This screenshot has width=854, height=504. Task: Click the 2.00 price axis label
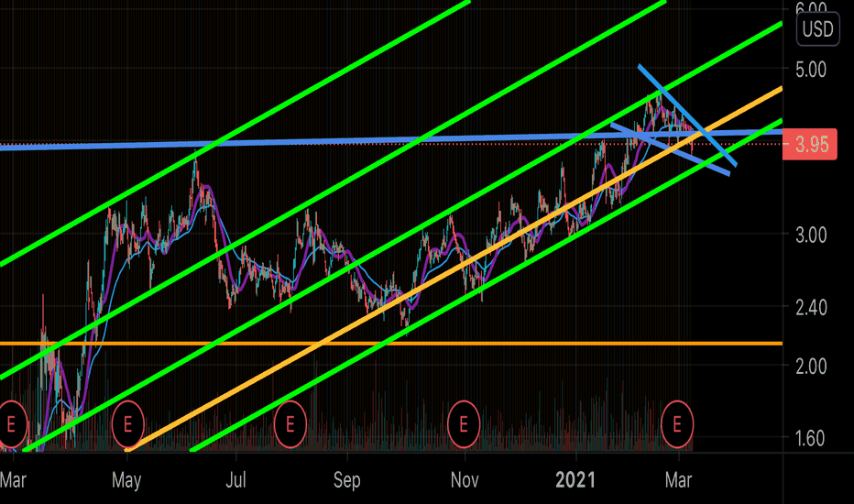tap(810, 367)
